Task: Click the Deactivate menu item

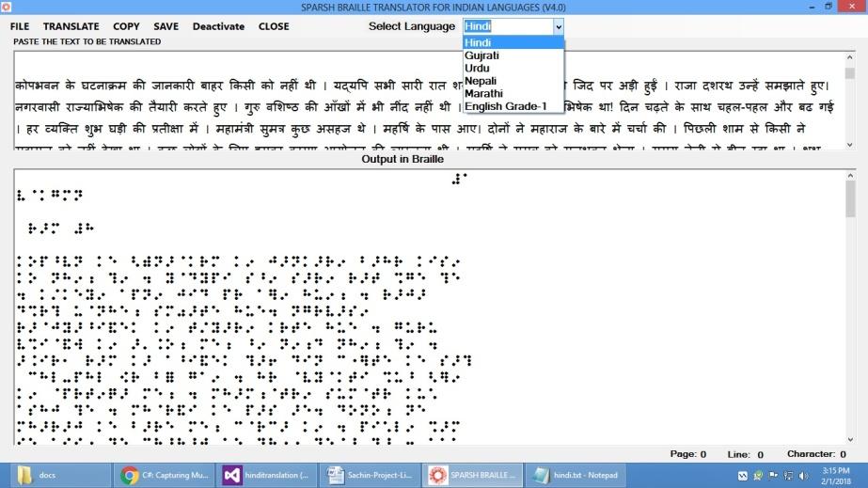Action: [218, 26]
